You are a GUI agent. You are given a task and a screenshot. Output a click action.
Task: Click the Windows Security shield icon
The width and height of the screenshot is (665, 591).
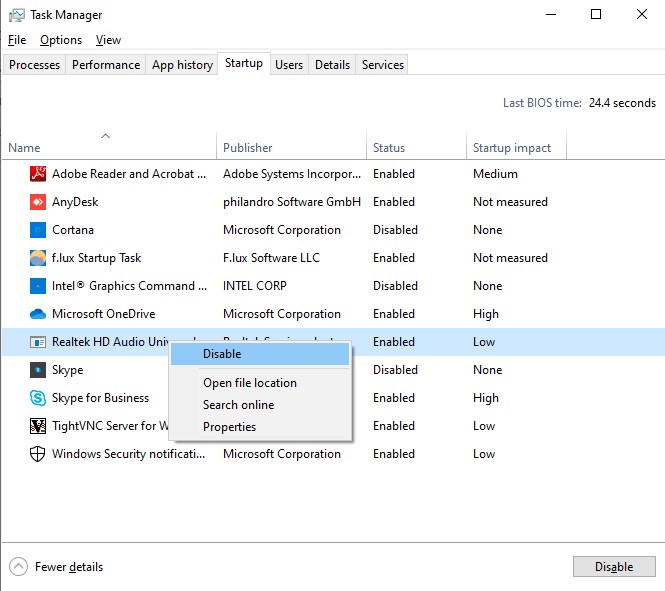pyautogui.click(x=38, y=454)
